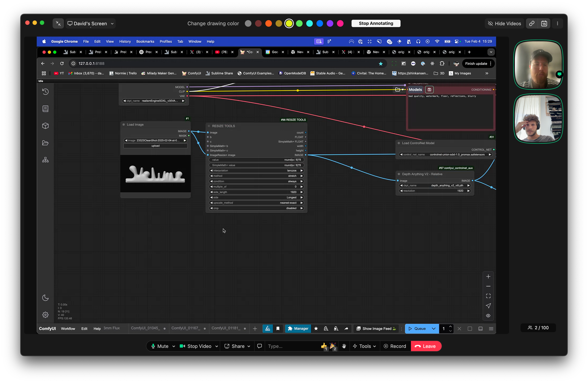Click canvas zoom out minus icon
Screen dimensions: 588x383
click(x=488, y=286)
